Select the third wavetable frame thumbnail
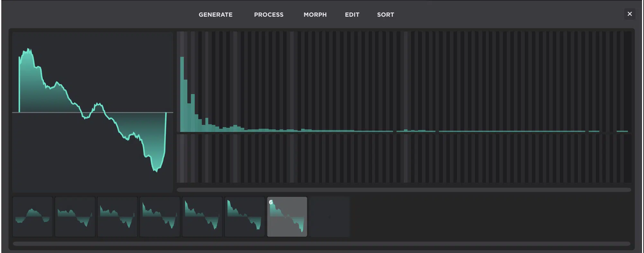 tap(117, 217)
